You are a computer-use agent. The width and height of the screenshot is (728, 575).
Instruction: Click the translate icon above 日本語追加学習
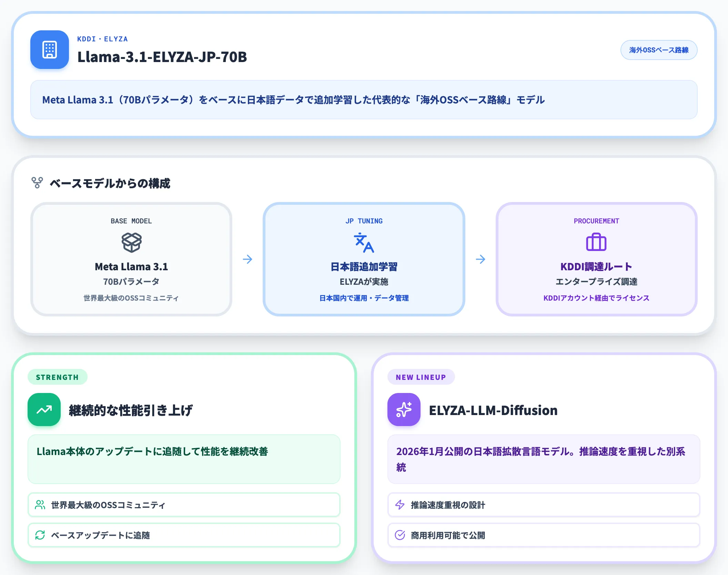point(364,242)
